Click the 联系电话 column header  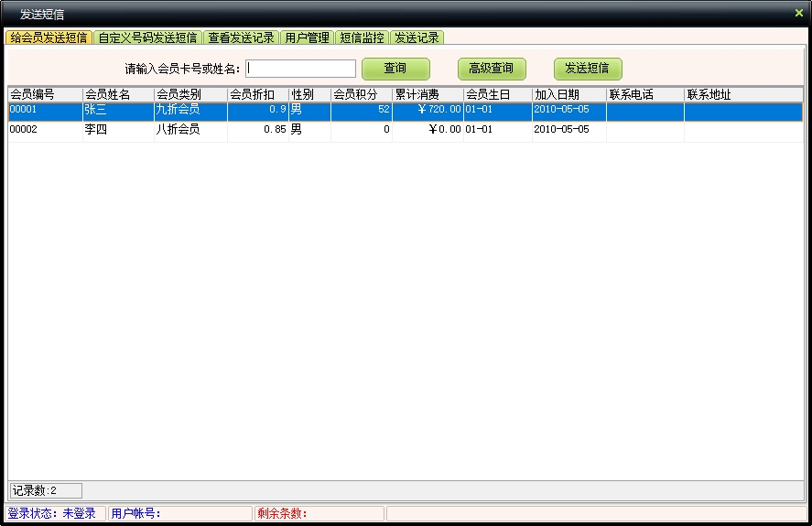tap(644, 94)
